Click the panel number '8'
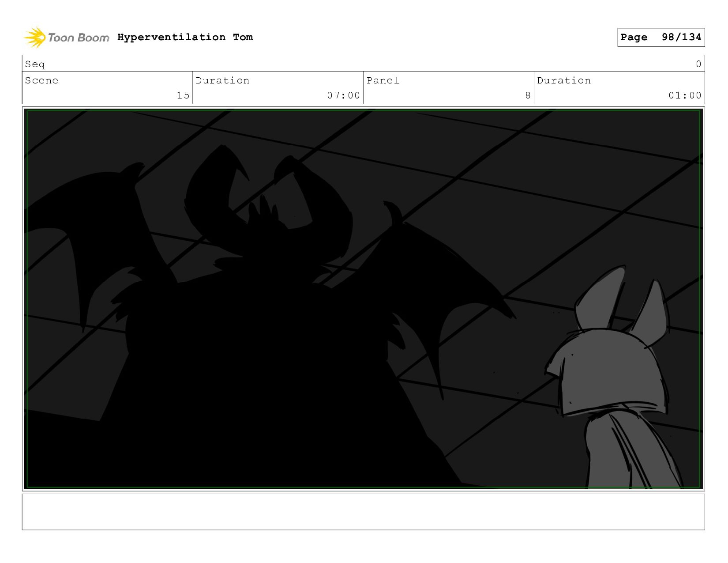This screenshot has height=563, width=728. coord(528,95)
